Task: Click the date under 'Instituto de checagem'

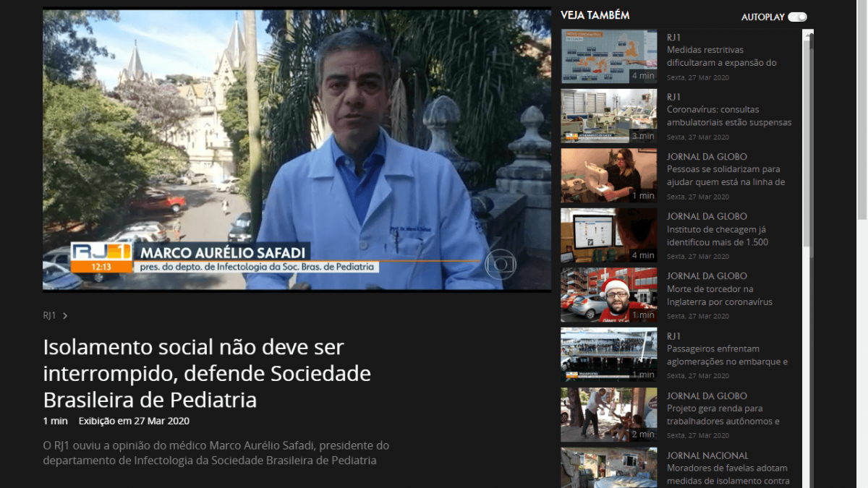Action: 698,257
